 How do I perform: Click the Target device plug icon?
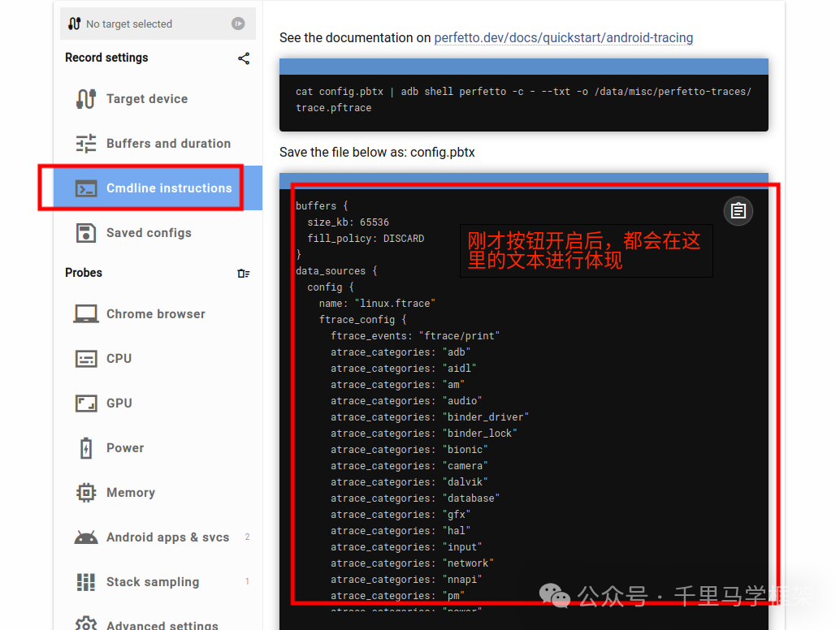point(86,99)
